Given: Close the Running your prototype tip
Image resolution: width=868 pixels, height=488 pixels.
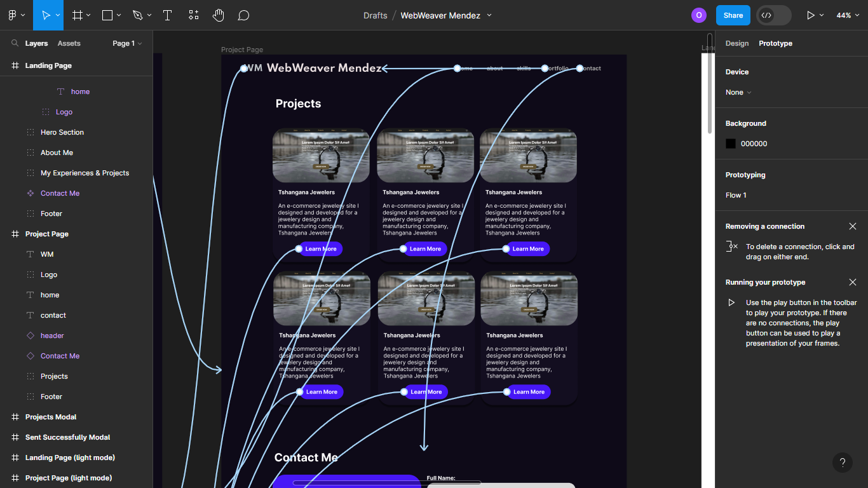Looking at the screenshot, I should [x=853, y=282].
